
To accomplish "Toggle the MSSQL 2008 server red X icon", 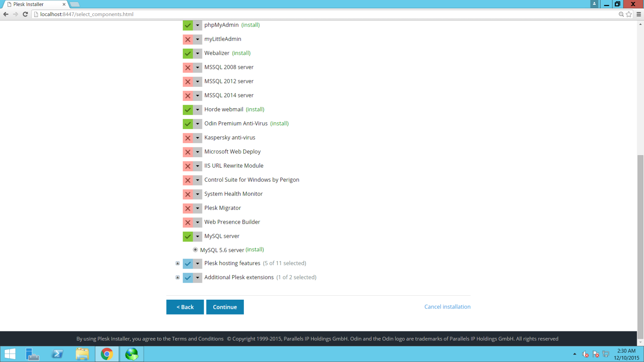I will tap(188, 68).
